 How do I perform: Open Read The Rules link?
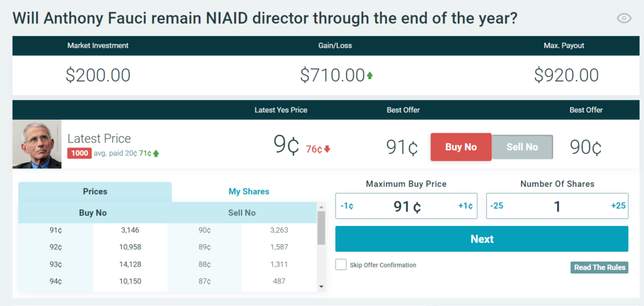tap(599, 267)
